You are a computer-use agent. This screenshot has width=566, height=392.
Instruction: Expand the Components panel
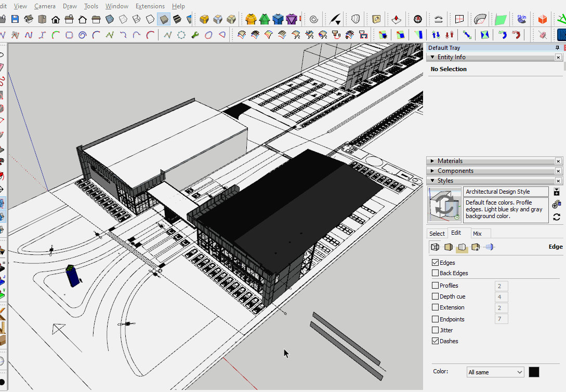[x=455, y=171]
